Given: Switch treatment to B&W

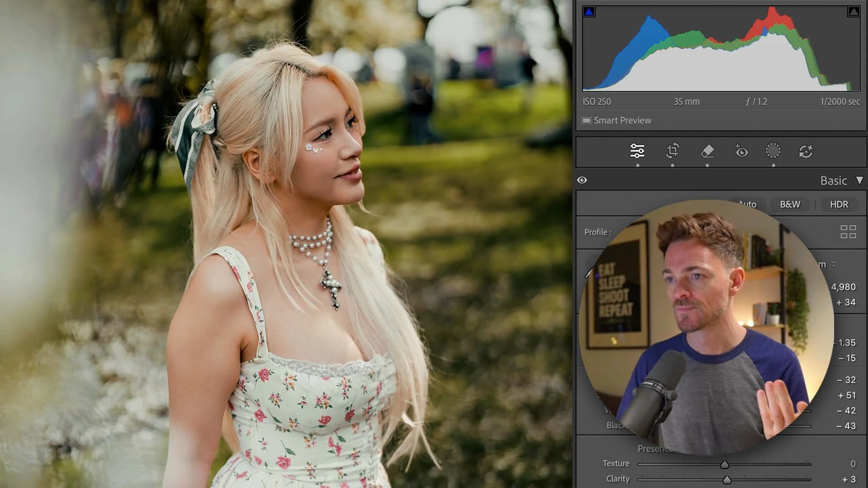Looking at the screenshot, I should pos(790,204).
